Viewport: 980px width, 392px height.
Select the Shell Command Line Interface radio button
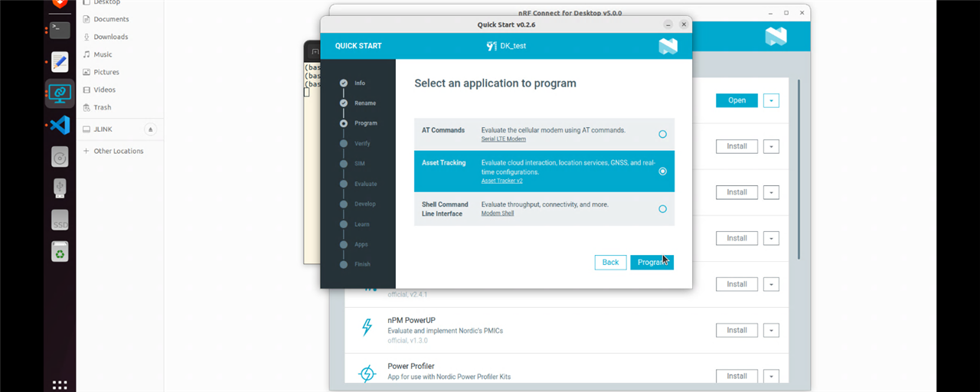(662, 209)
